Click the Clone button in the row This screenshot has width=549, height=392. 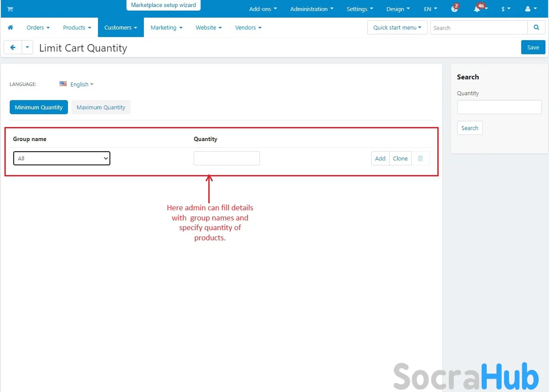click(x=400, y=158)
